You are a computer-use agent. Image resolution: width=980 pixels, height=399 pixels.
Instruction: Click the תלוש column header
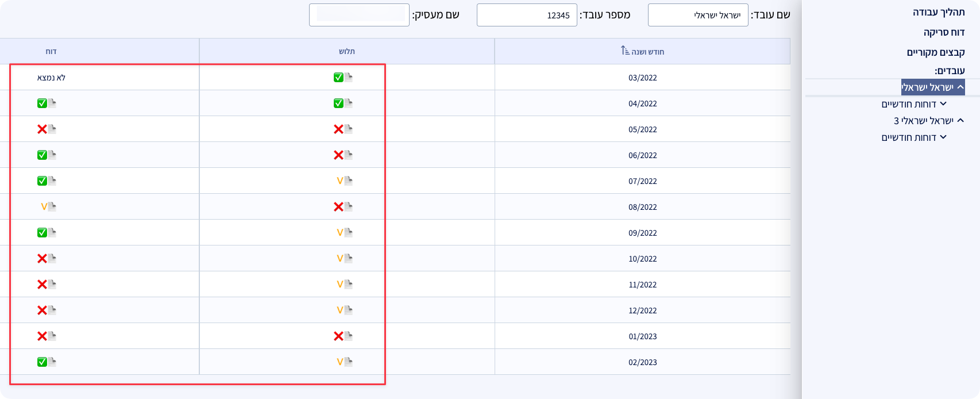click(x=347, y=51)
